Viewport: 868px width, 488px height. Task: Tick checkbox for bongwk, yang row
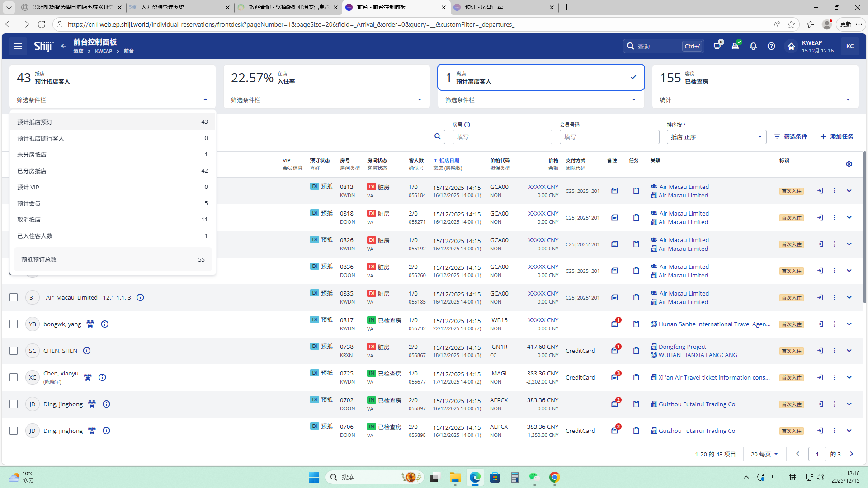click(x=14, y=324)
